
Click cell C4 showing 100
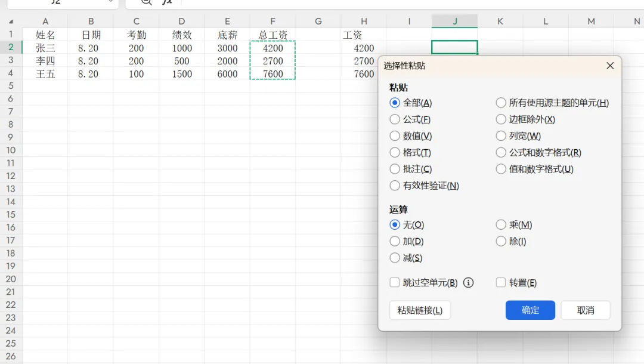[136, 74]
